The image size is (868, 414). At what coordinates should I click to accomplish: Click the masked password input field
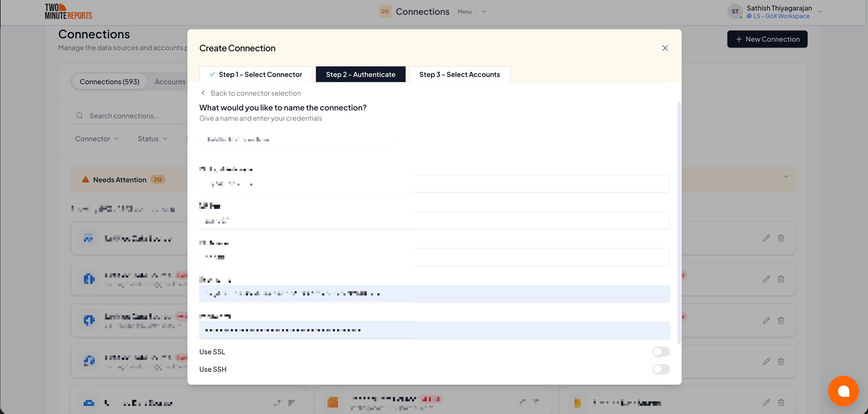click(434, 330)
